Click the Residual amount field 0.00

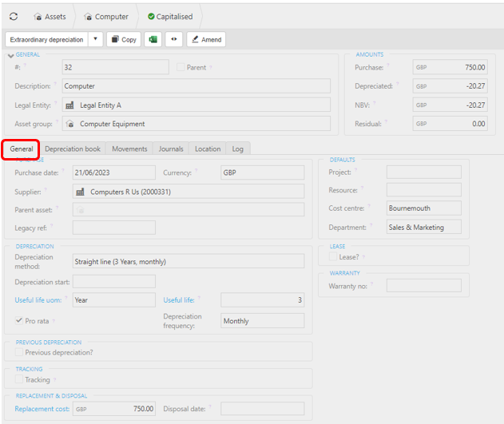click(x=450, y=124)
